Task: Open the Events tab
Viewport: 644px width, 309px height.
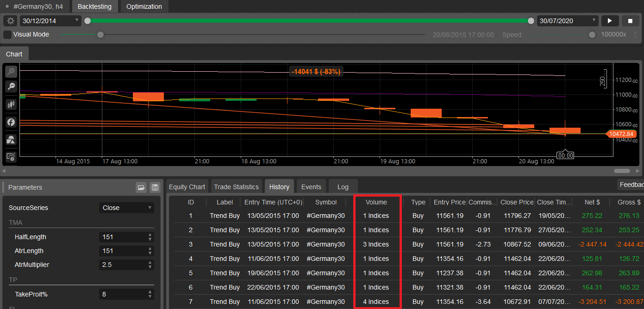Action: pos(311,187)
